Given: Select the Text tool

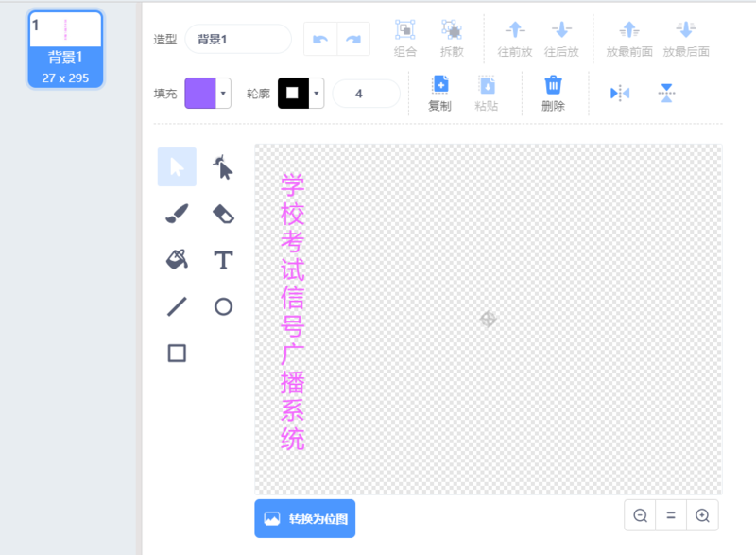Looking at the screenshot, I should point(223,259).
